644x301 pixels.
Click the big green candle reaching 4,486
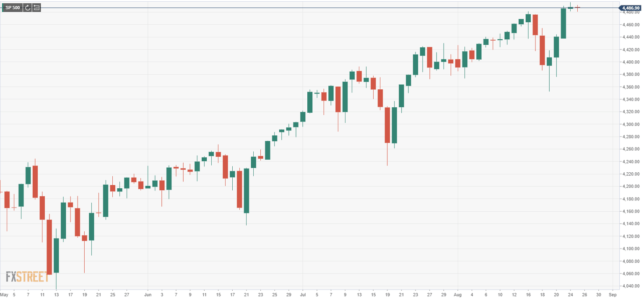pyautogui.click(x=563, y=23)
